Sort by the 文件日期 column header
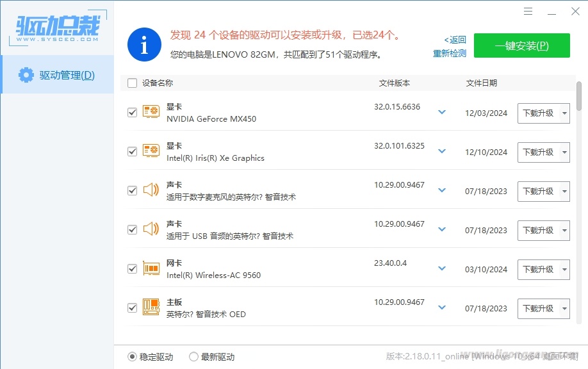 click(x=482, y=83)
